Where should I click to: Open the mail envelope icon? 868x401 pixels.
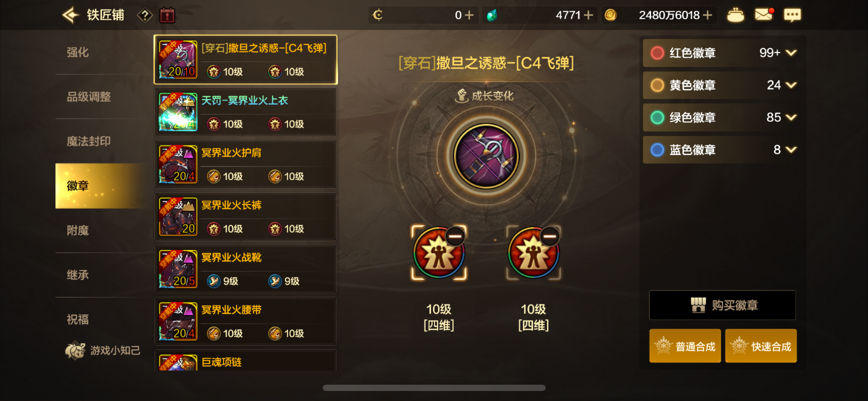pyautogui.click(x=764, y=15)
